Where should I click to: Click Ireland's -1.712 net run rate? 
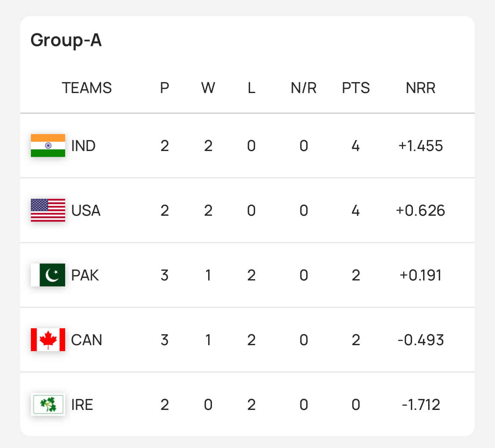click(x=421, y=405)
